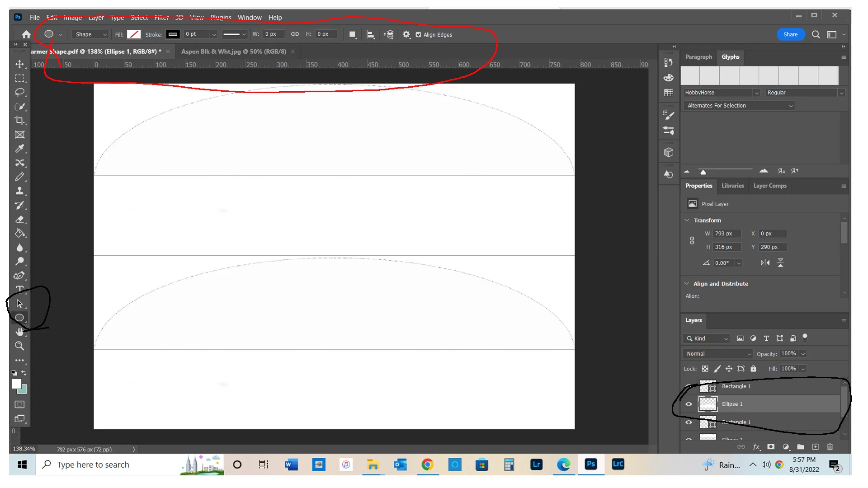This screenshot has height=488, width=868.
Task: Open the Fill color swatch
Action: (x=133, y=34)
